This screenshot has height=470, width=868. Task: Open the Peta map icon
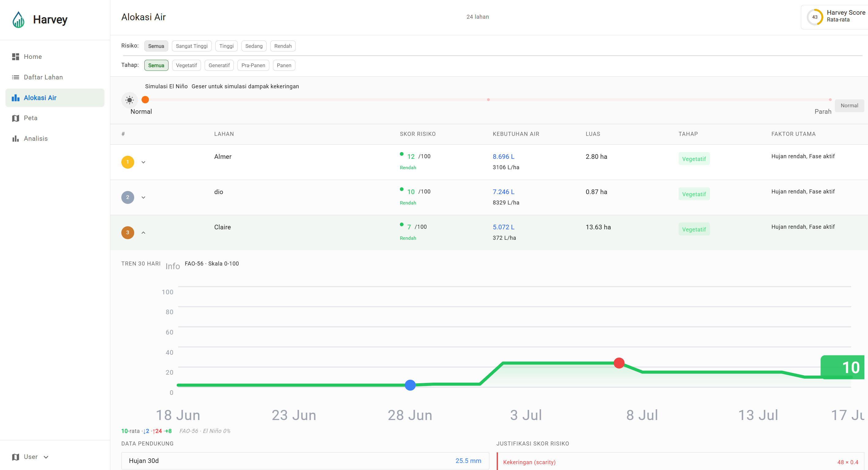click(x=16, y=118)
